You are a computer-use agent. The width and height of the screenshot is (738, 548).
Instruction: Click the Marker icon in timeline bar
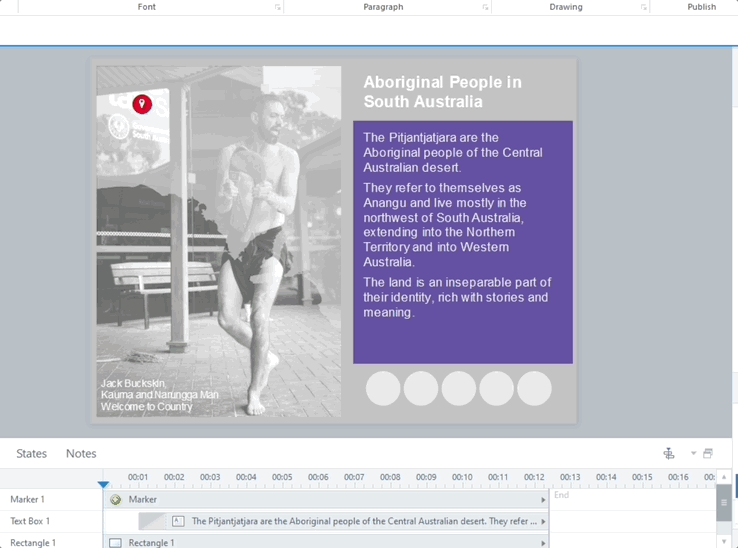(x=116, y=500)
